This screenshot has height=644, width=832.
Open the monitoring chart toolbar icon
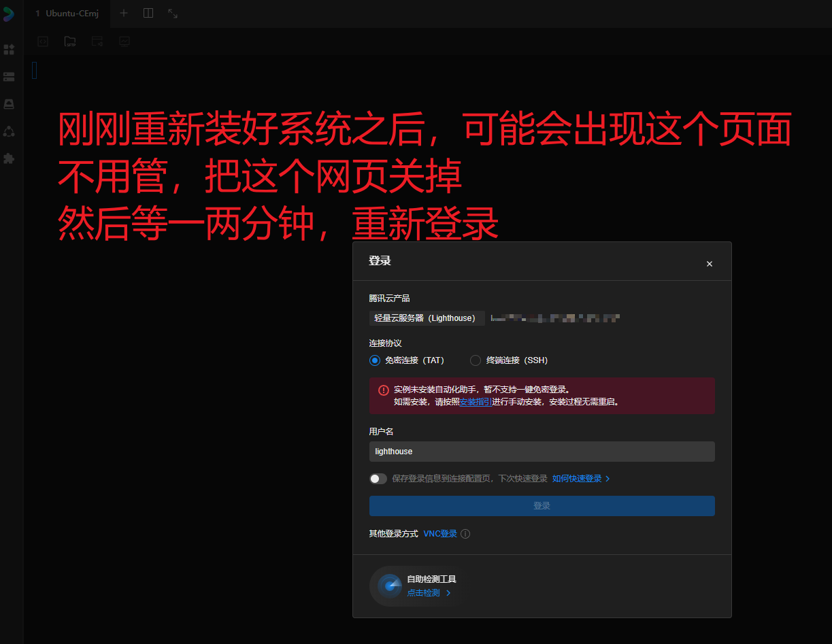pyautogui.click(x=124, y=41)
